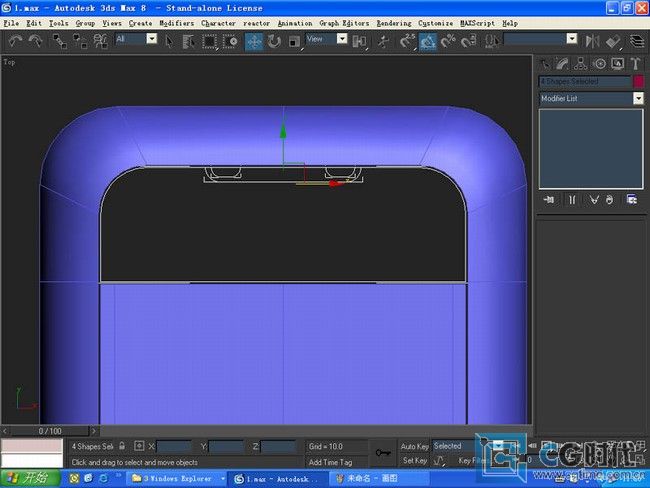Toggle the Angle Snap button
Viewport: 650px width, 488px height.
pos(427,41)
